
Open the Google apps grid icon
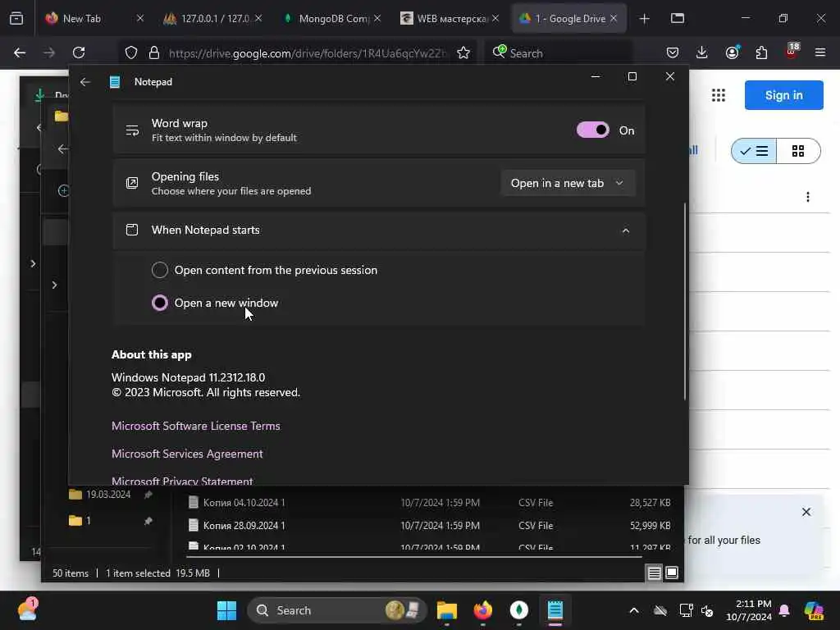pyautogui.click(x=719, y=95)
